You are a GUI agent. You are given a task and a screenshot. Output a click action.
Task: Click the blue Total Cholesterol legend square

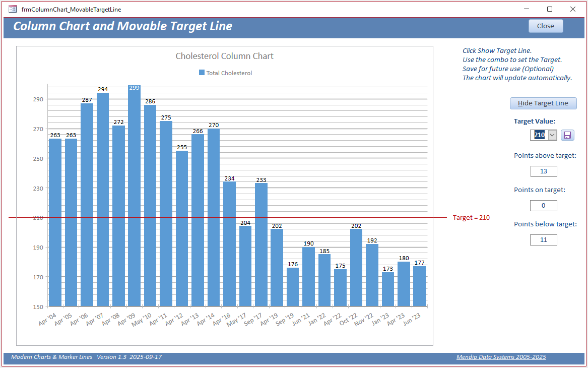[x=202, y=73]
